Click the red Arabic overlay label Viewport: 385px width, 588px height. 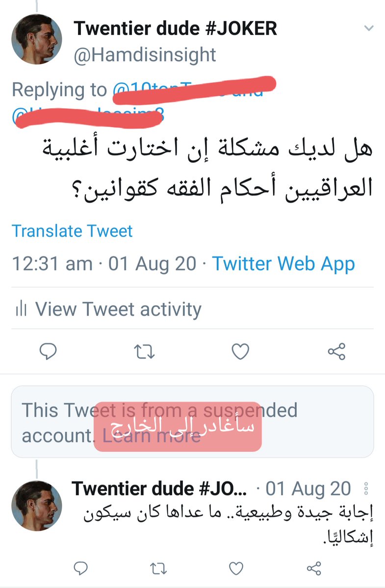(178, 426)
